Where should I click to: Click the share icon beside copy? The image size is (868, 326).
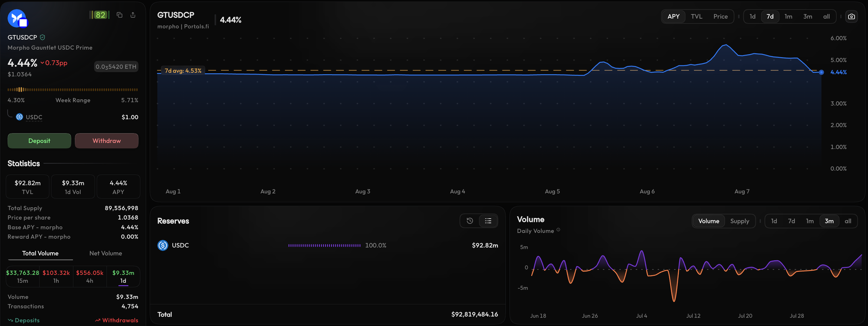click(133, 15)
